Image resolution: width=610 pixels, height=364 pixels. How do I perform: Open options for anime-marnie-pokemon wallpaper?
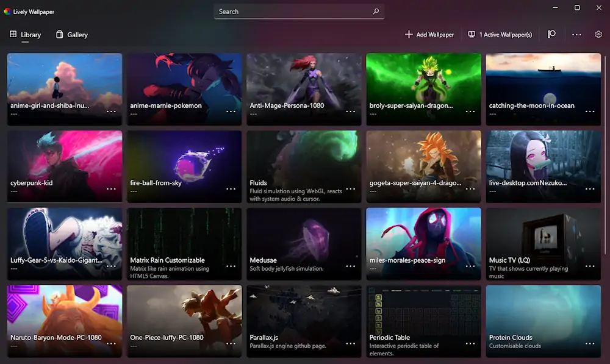(231, 112)
